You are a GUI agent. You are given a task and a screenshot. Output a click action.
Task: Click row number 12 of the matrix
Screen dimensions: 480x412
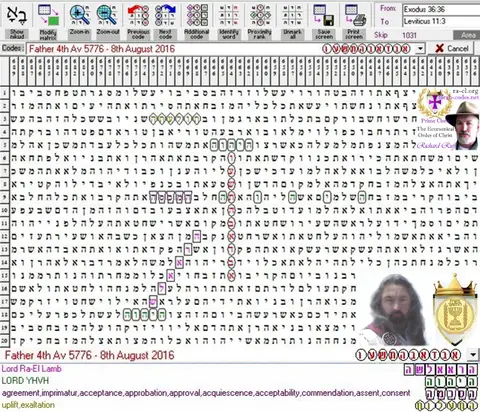point(5,236)
